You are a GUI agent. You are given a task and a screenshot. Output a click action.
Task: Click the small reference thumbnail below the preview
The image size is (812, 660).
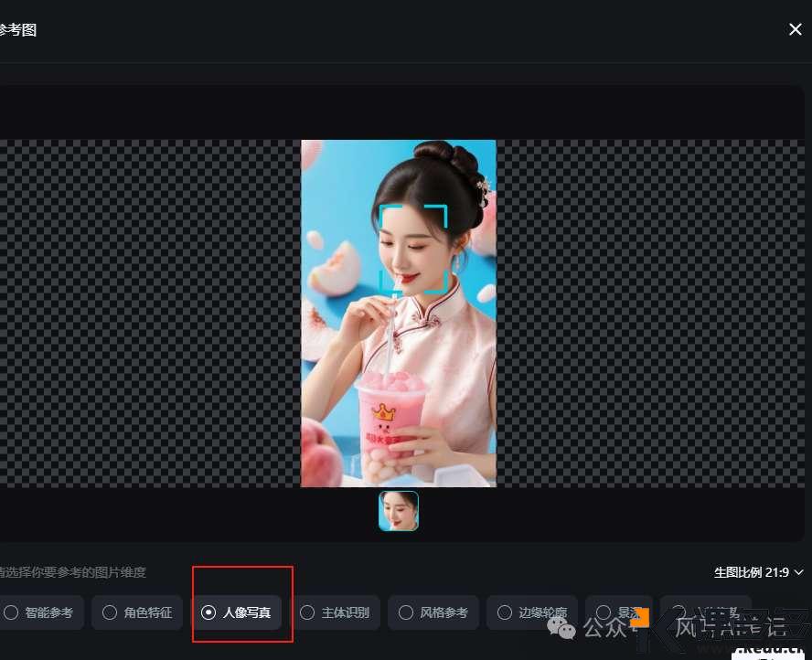pyautogui.click(x=399, y=511)
